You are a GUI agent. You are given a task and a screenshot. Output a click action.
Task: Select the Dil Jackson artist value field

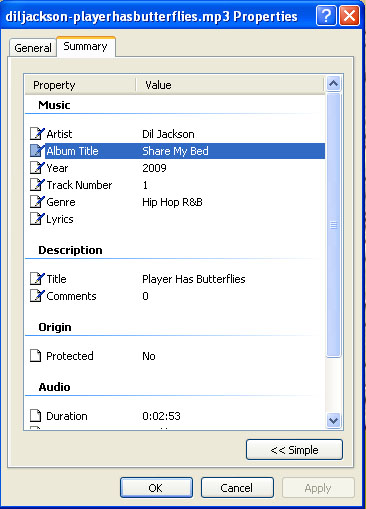tap(168, 134)
